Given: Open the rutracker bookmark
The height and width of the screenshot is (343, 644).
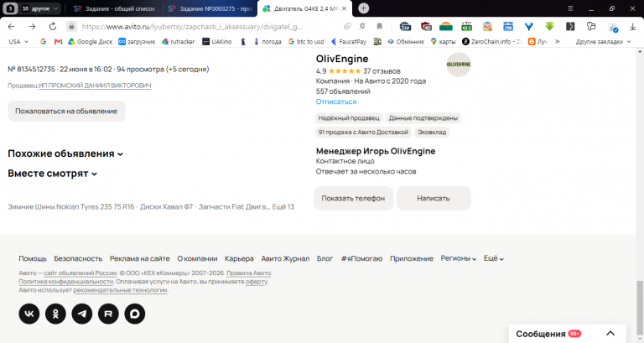Looking at the screenshot, I should click(179, 41).
